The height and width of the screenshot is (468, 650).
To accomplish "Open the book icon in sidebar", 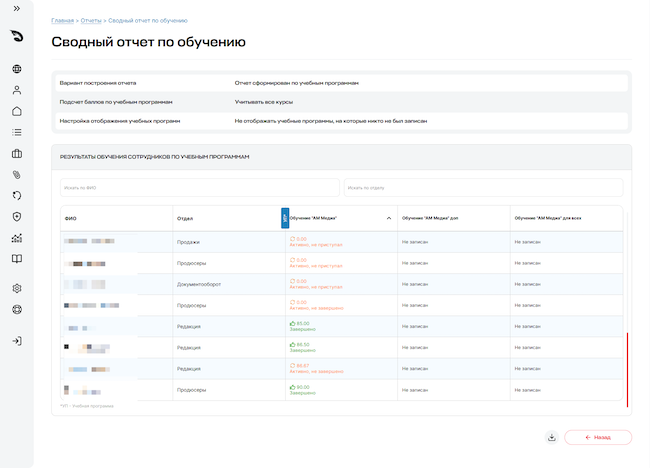I will 17,259.
